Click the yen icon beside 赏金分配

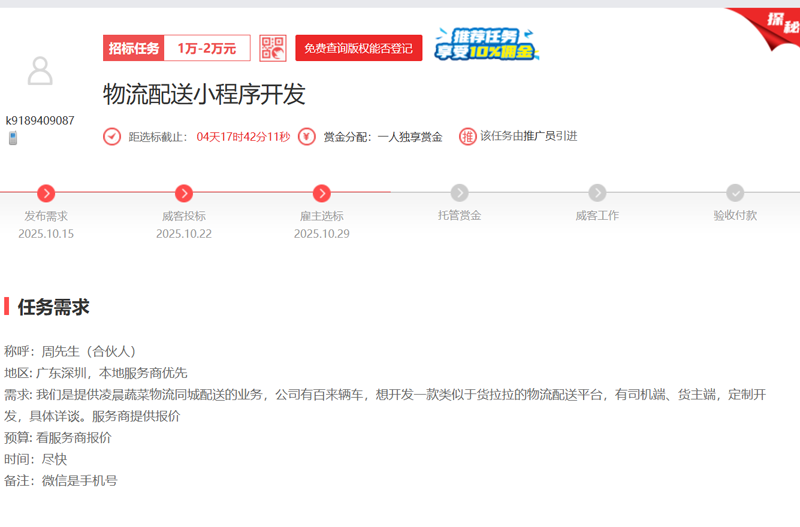307,137
